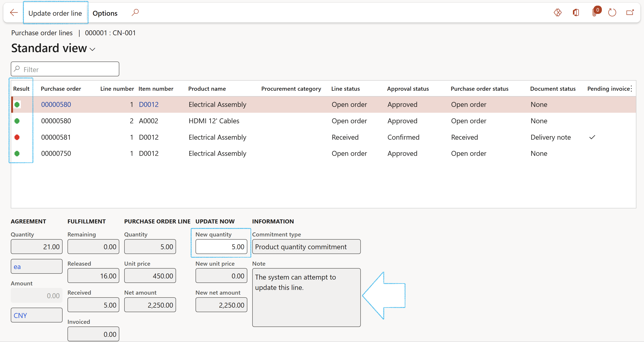Click the Note text area
The image size is (644, 342).
(x=306, y=298)
